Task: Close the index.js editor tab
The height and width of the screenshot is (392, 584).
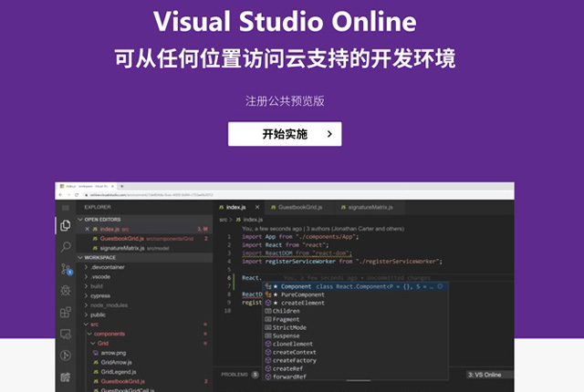Action: coord(257,207)
